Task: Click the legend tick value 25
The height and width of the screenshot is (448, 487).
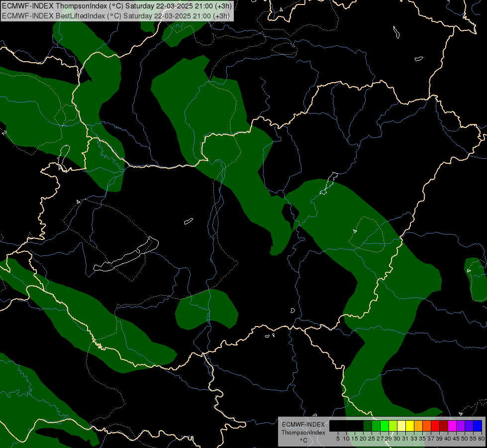Action: click(372, 439)
